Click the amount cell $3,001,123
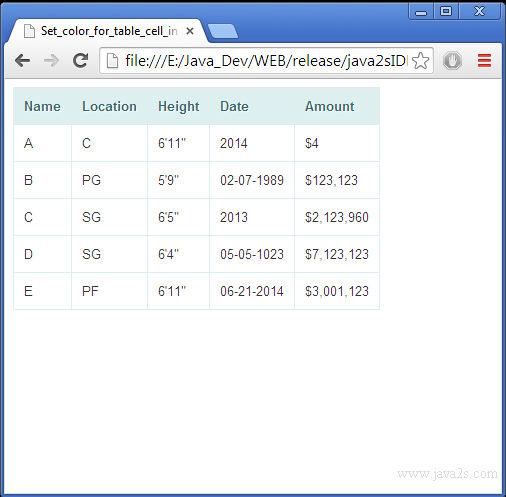This screenshot has width=506, height=497. pos(337,291)
